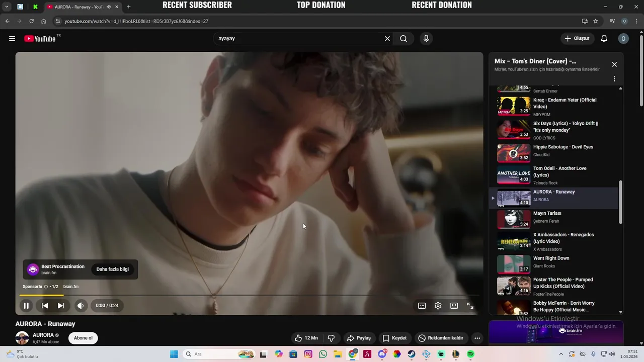Open YouTube notifications bell
644x362 pixels.
pos(604,39)
